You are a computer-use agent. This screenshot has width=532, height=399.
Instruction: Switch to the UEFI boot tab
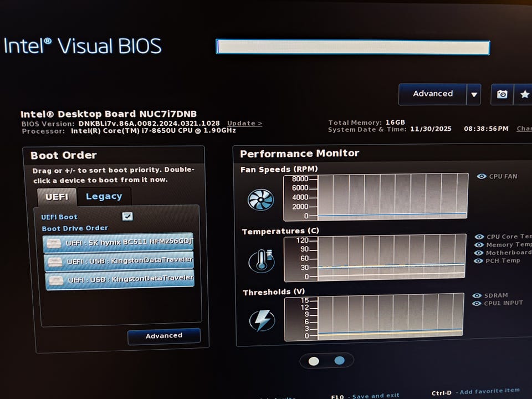point(57,197)
